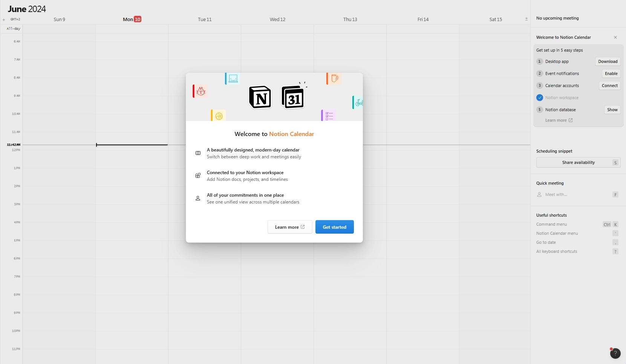Open All keyboard shortcuts
This screenshot has width=626, height=364.
(577, 251)
